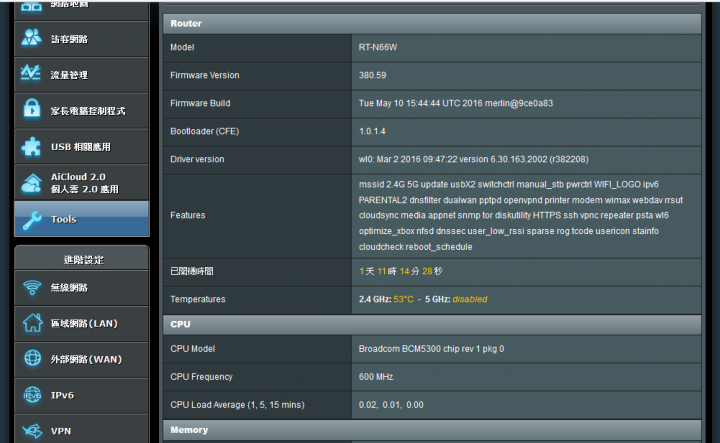720x443 pixels.
Task: Select the wl0 driver version value
Action: 473,159
